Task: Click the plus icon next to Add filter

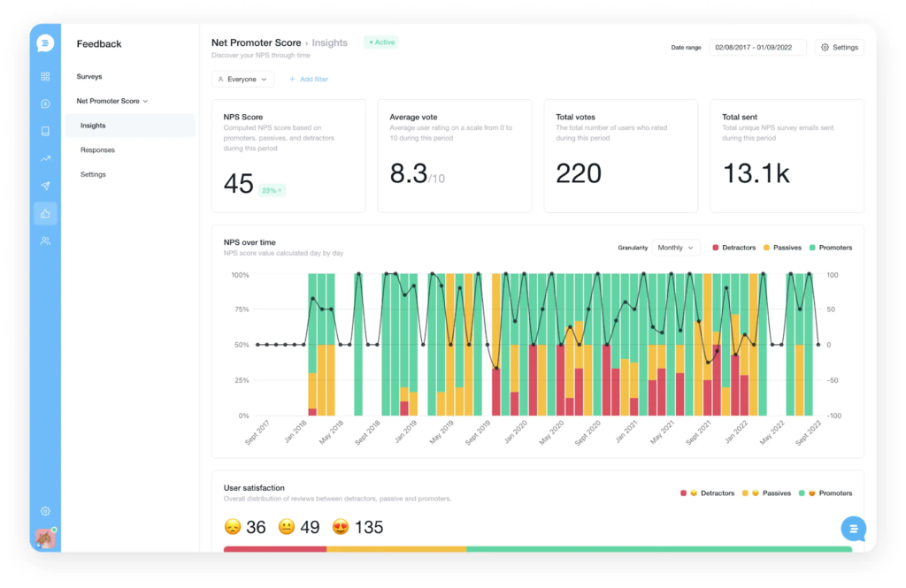Action: (x=292, y=79)
